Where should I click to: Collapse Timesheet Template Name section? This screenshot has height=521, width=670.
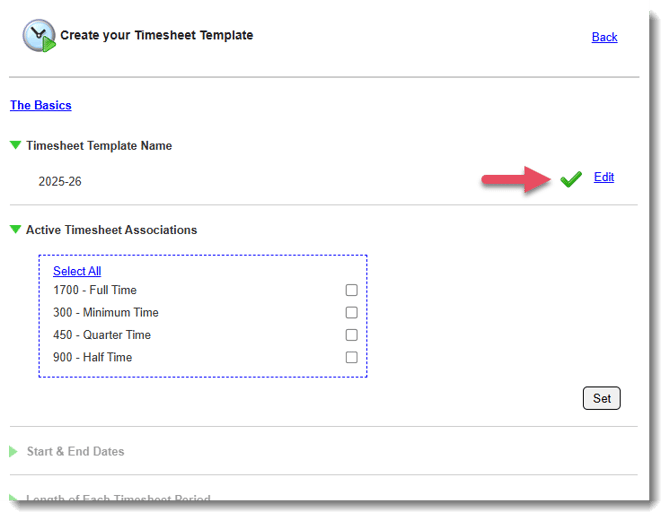coord(15,146)
